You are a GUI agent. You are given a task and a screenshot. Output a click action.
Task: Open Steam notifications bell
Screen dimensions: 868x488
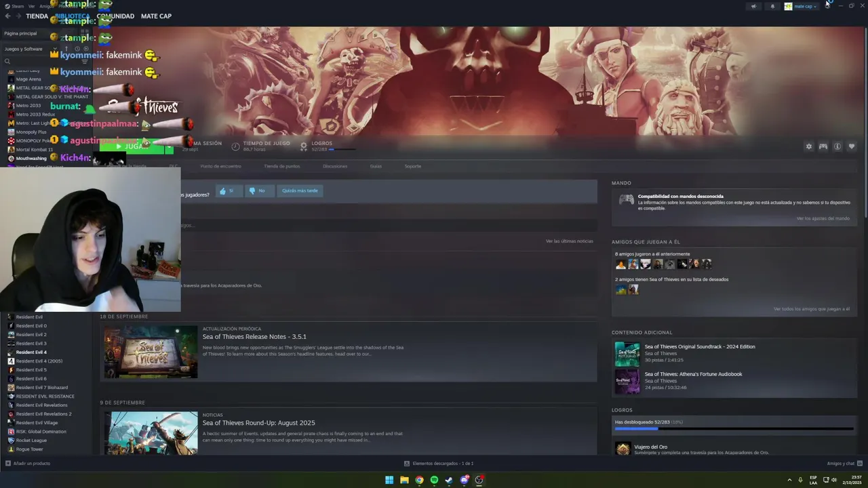click(772, 6)
